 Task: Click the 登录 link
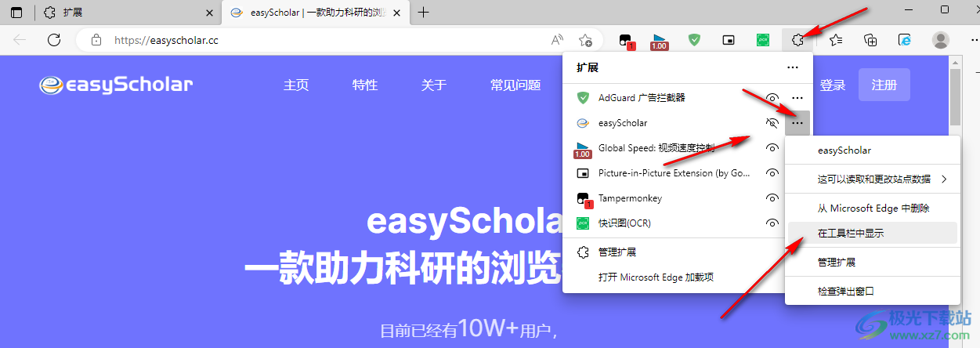click(x=833, y=85)
